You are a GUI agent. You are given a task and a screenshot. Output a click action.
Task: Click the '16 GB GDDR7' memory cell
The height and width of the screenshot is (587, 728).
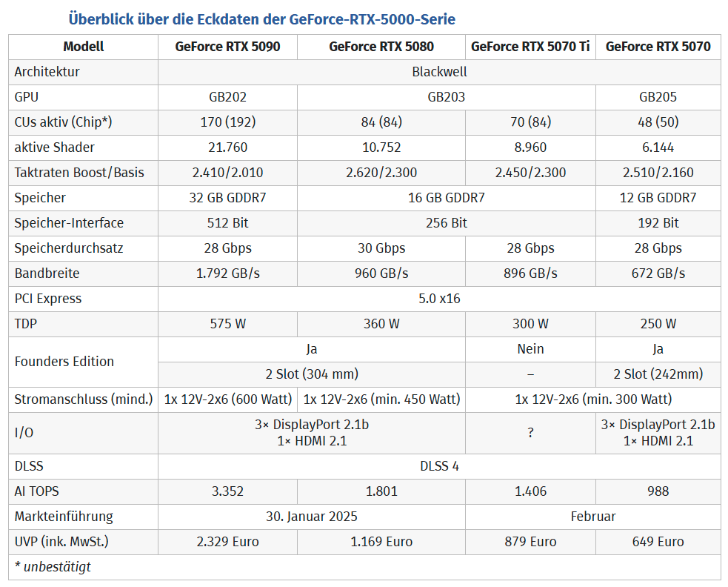[446, 198]
